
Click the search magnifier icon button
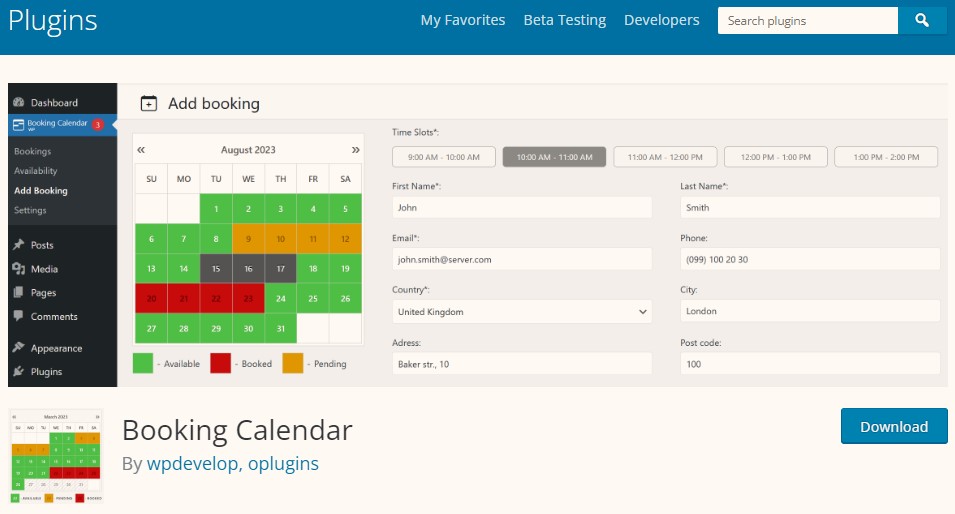coord(922,21)
